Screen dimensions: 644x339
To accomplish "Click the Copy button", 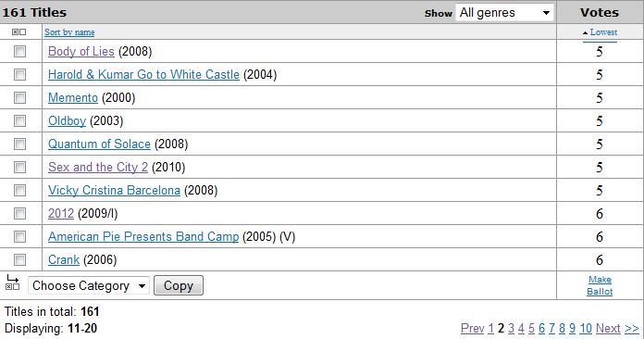I will (x=179, y=285).
